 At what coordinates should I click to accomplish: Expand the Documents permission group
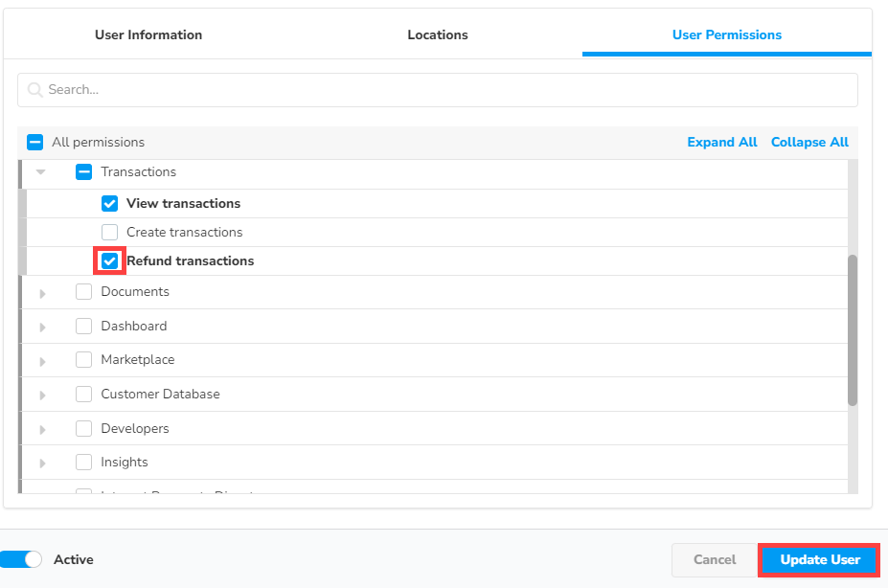[x=42, y=293]
